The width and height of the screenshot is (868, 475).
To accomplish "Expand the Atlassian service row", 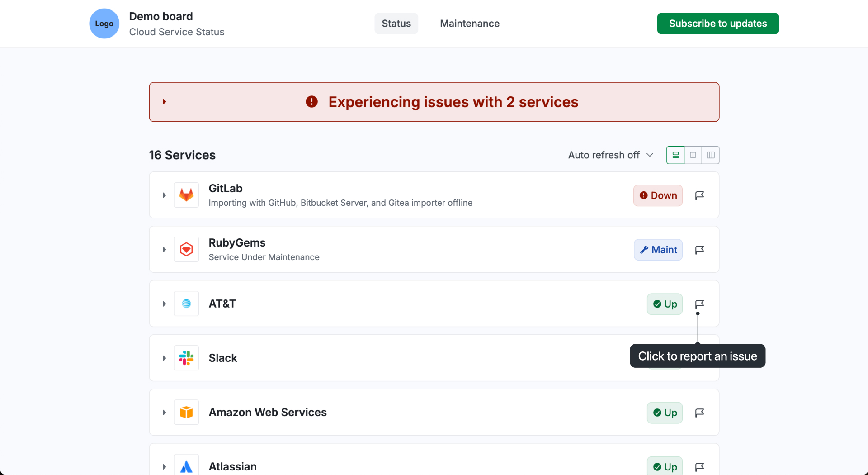I will coord(165,467).
